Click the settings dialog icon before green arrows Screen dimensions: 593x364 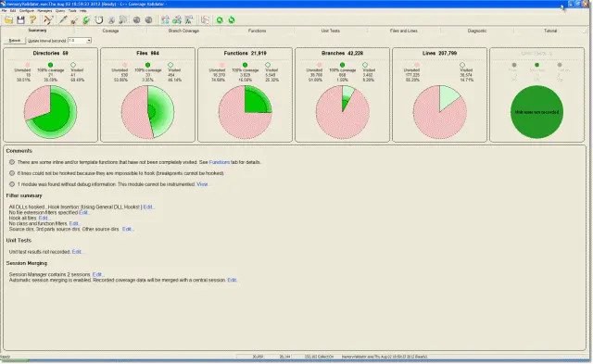tap(205, 20)
